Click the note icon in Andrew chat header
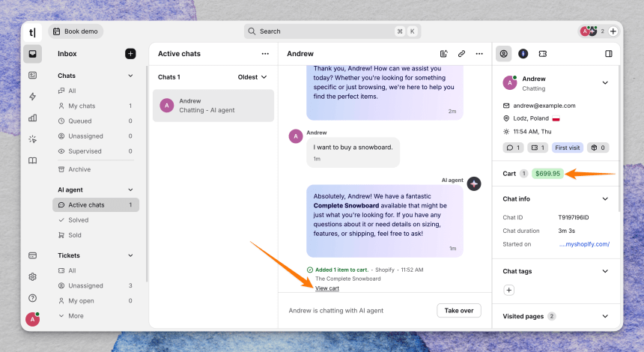 (x=443, y=54)
